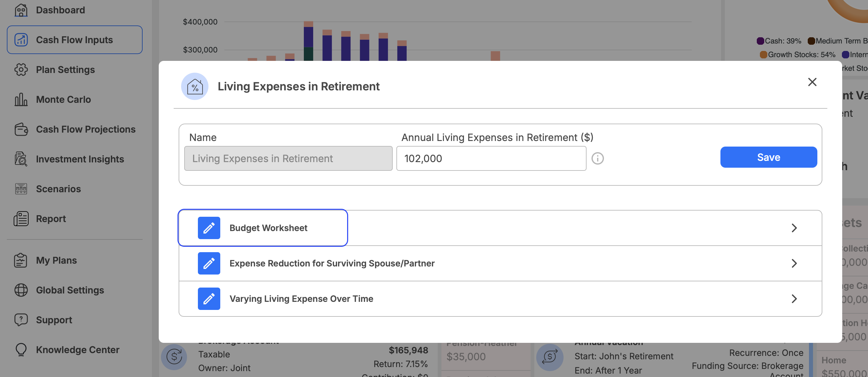
Task: Click the Monte Carlo chart icon
Action: (21, 99)
